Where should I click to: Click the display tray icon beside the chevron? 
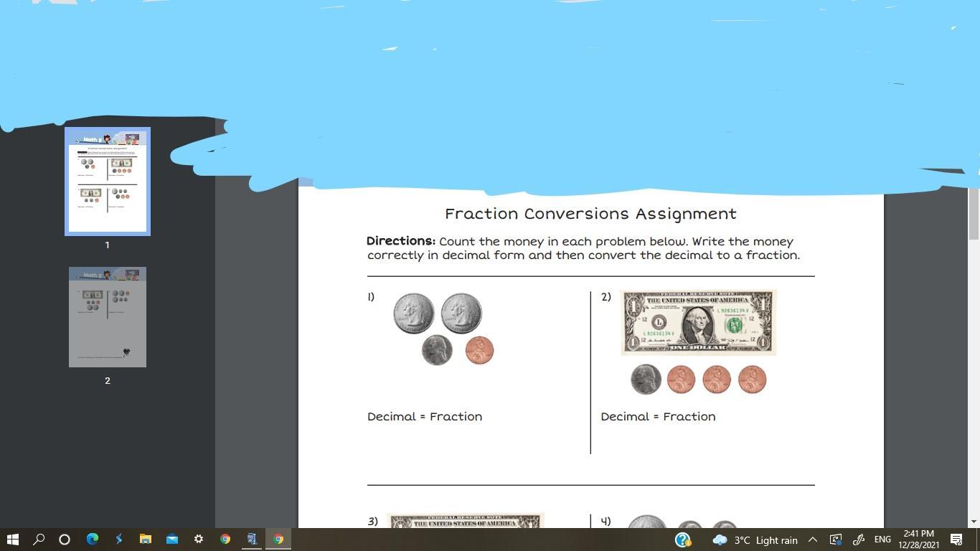pos(836,540)
